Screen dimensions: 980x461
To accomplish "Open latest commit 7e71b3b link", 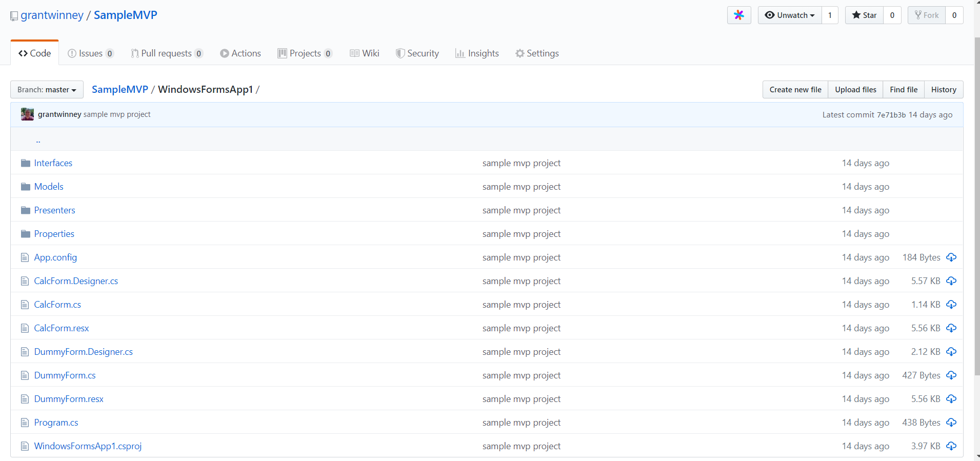I will pos(891,115).
